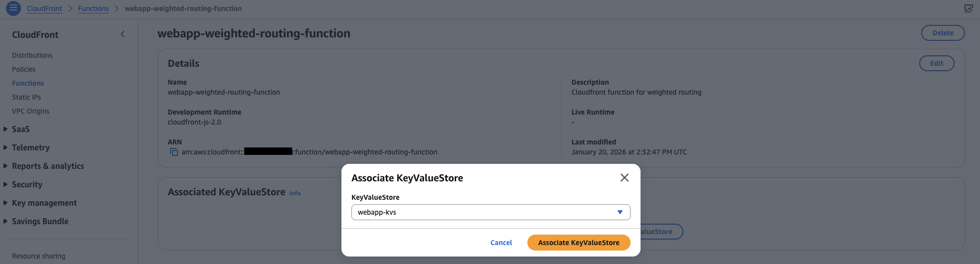Open the hamburger navigation menu icon

[13, 8]
